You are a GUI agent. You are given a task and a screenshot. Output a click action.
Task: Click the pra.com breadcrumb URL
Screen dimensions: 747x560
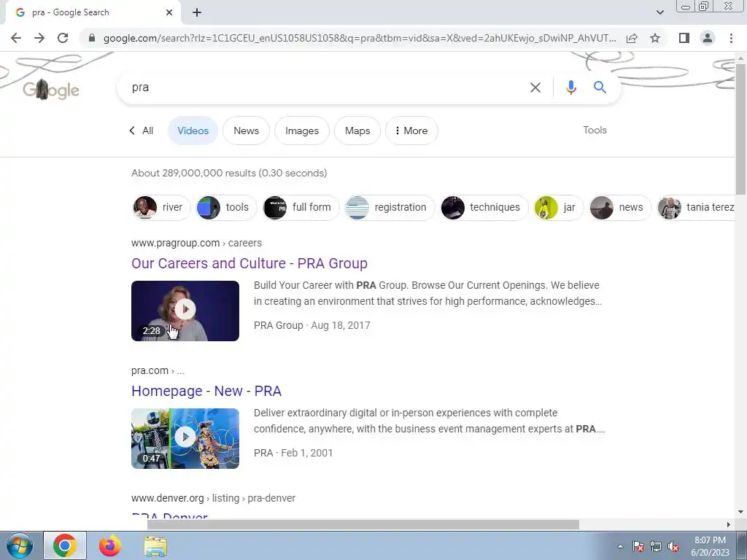158,370
